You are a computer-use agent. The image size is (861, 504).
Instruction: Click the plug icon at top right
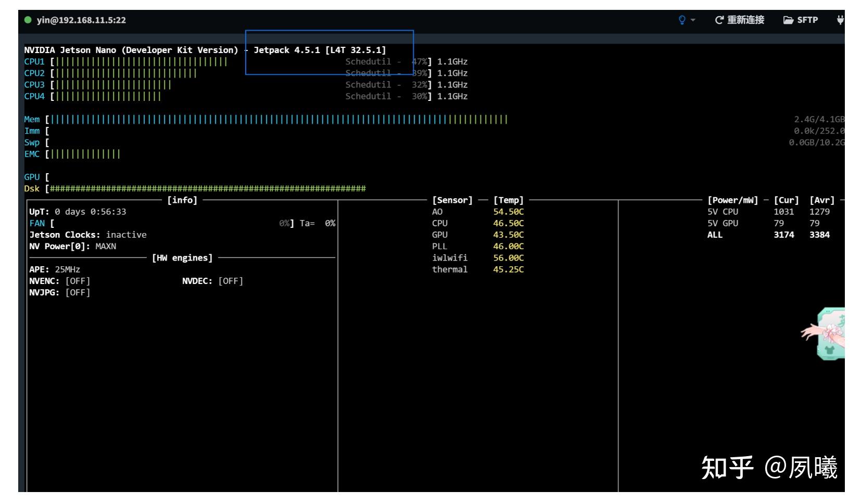(x=840, y=20)
